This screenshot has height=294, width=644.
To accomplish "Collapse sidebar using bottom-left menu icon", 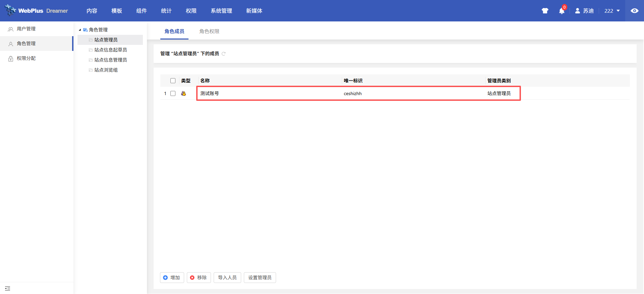I will 8,288.
